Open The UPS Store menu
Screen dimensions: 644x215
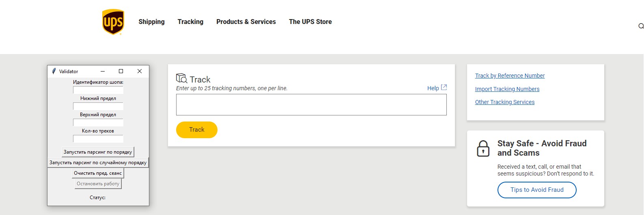(x=310, y=22)
